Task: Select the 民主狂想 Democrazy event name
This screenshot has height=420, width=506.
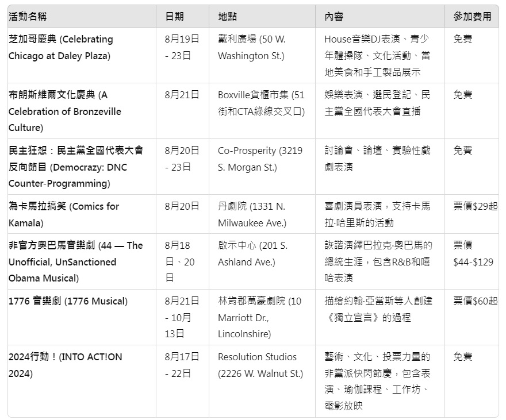Action: click(75, 167)
